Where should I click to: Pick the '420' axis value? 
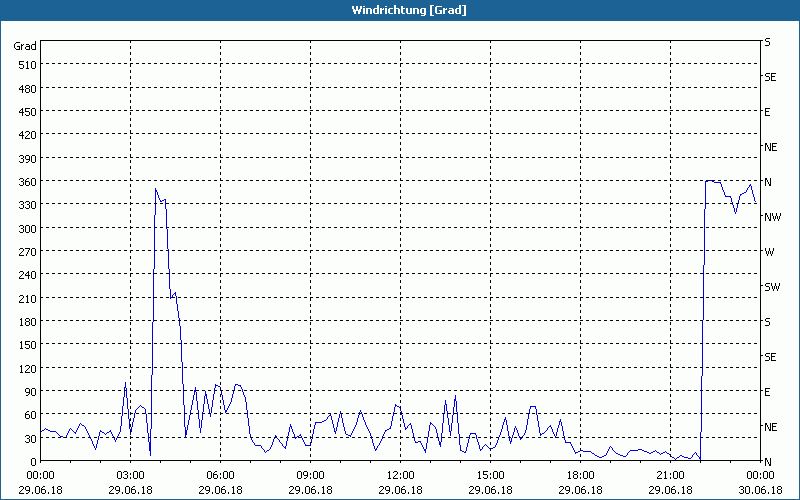click(27, 135)
